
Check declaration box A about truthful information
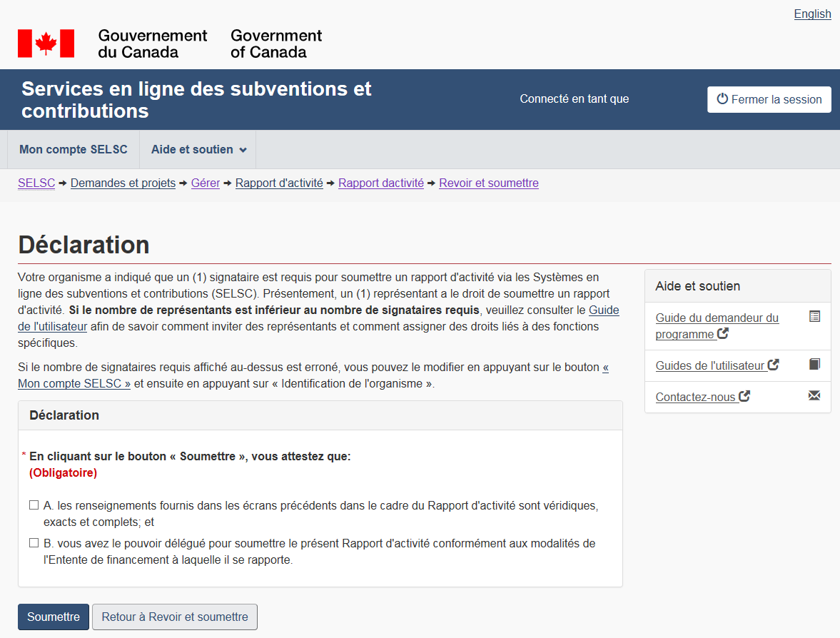tap(34, 505)
